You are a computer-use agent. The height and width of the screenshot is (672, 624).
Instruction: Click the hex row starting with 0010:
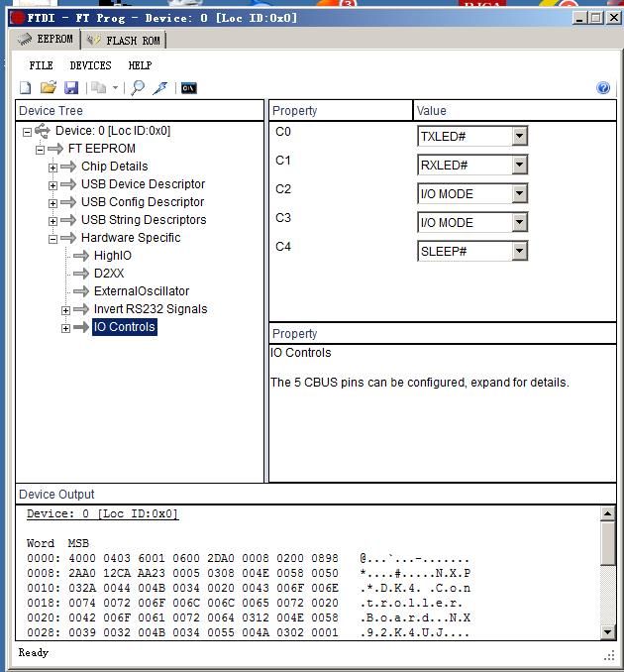tap(248, 588)
